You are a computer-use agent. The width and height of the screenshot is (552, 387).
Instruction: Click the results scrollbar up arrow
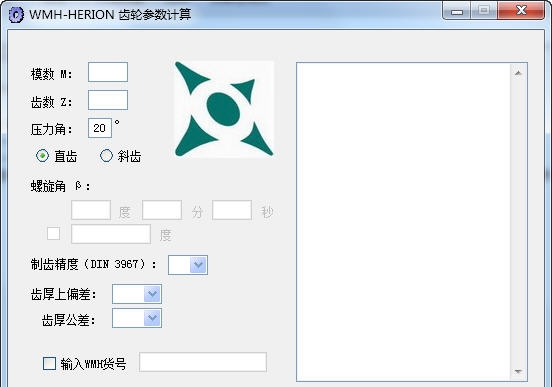518,73
